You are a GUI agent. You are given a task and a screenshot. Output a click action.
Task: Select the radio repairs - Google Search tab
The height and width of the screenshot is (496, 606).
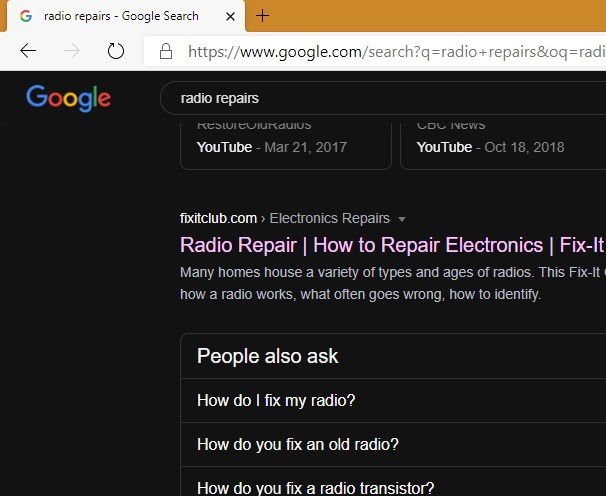point(121,16)
